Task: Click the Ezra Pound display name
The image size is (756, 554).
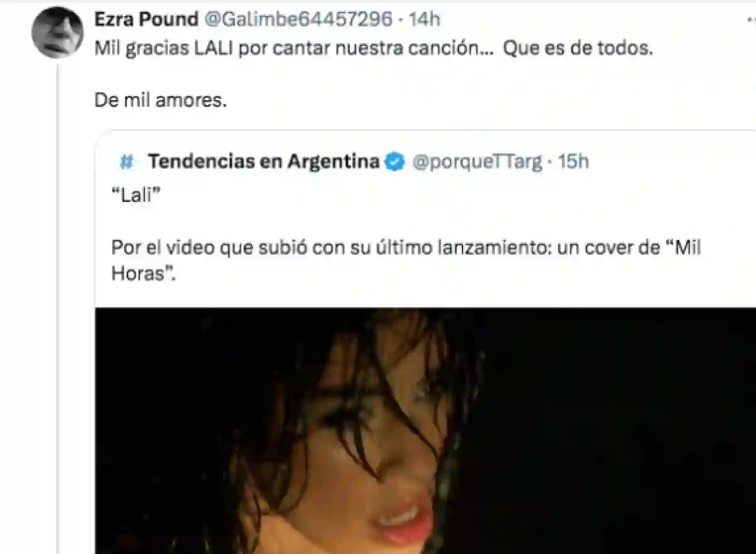Action: [146, 20]
